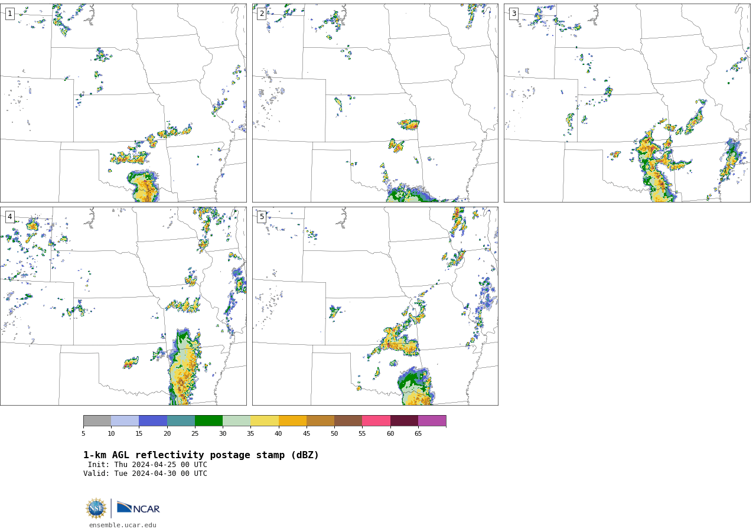The height and width of the screenshot is (532, 756).
Task: Click the yellow 35-40 dBZ swatch
Action: tap(265, 421)
